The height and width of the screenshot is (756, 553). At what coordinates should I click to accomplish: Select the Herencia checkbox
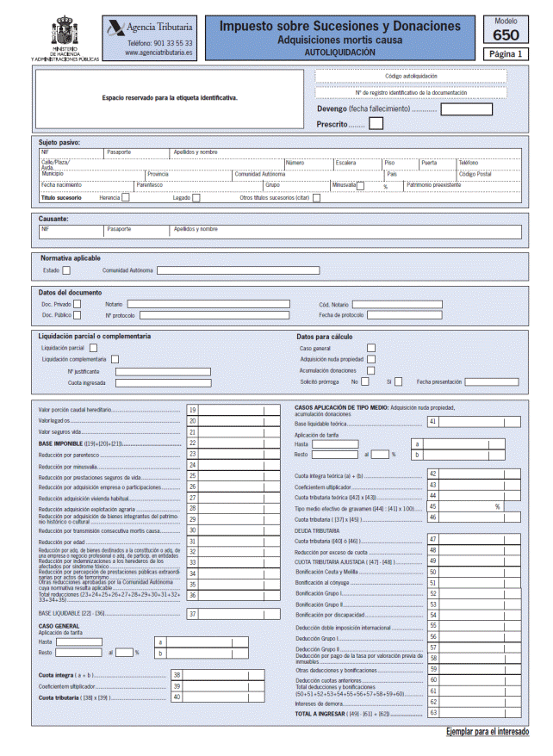(x=126, y=197)
